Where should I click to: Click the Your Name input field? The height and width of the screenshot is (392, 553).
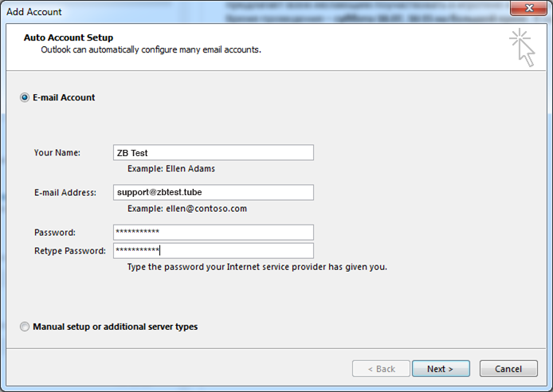214,153
